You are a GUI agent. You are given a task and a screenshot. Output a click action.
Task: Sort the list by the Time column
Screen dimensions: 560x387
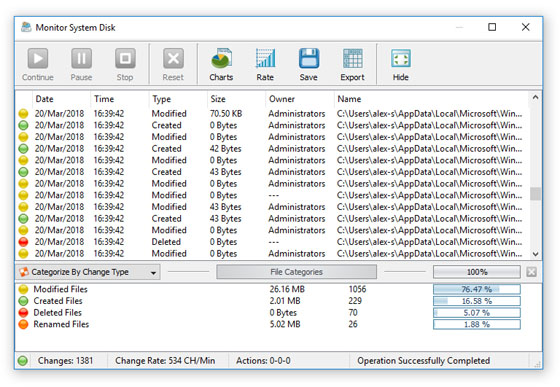click(x=120, y=99)
